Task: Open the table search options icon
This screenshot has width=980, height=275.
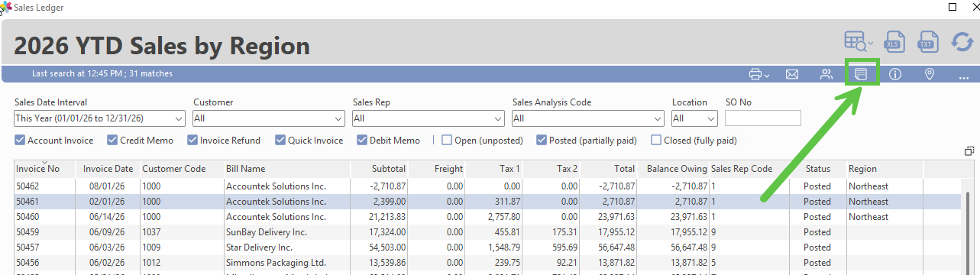Action: [x=859, y=42]
